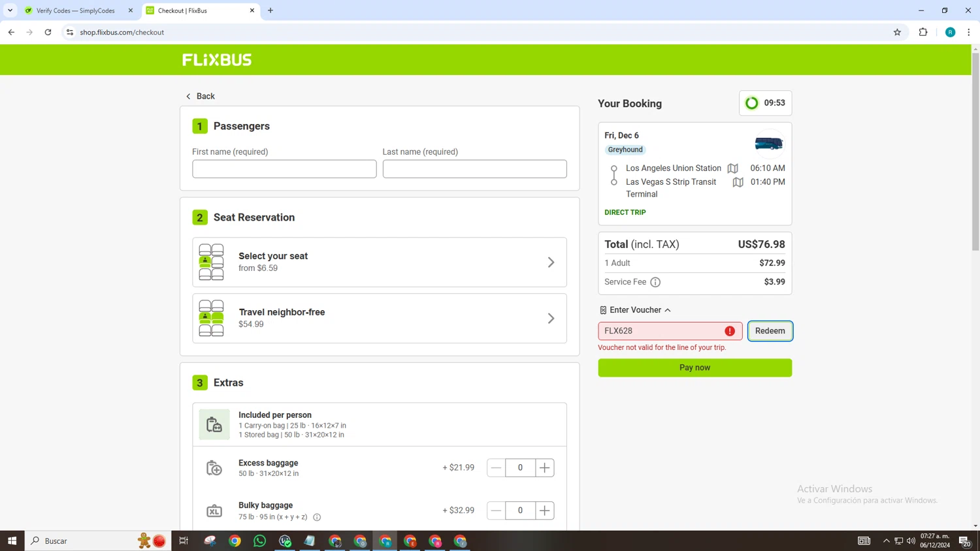This screenshot has height=551, width=980.
Task: Open WhatsApp from the taskbar
Action: [259, 541]
